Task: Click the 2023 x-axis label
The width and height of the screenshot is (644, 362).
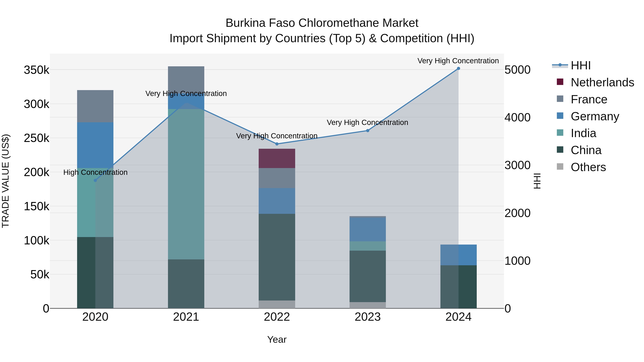Action: pos(368,317)
